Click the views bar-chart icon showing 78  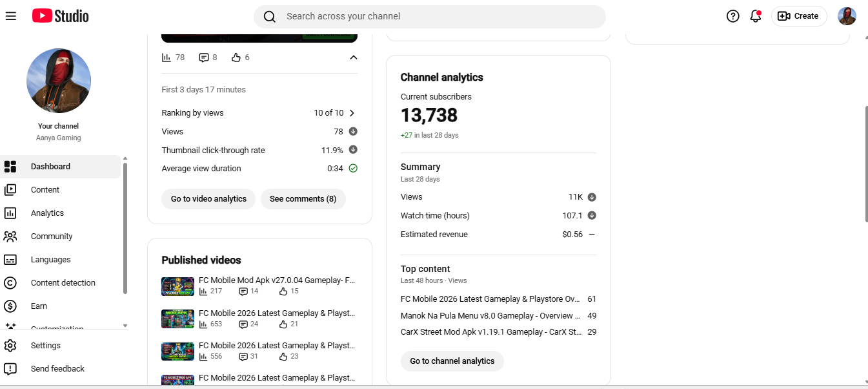[167, 58]
